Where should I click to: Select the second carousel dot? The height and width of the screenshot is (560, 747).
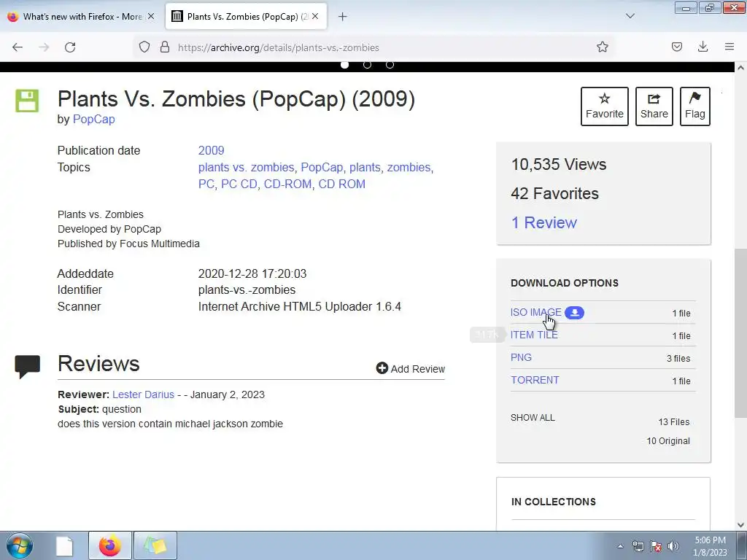(368, 64)
